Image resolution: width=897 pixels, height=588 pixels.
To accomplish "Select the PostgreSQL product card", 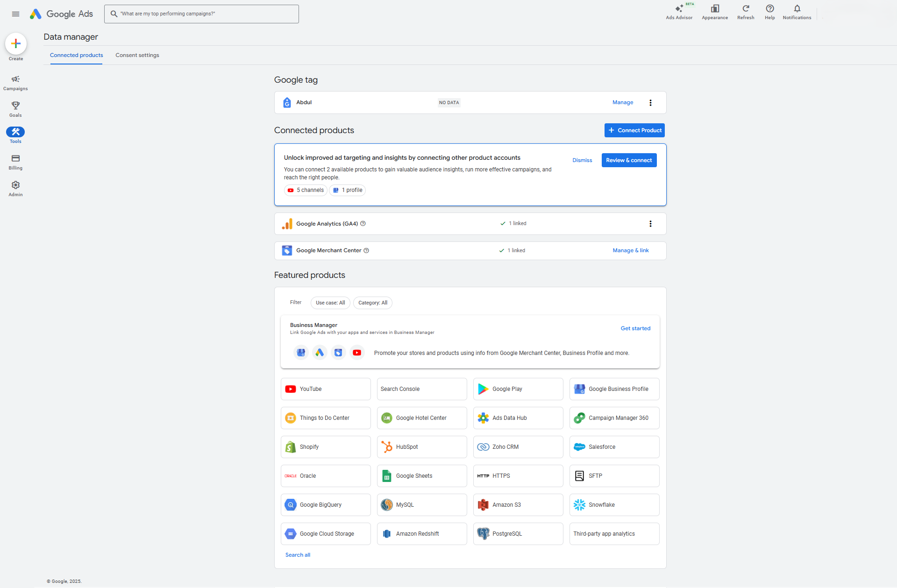I will (x=518, y=534).
